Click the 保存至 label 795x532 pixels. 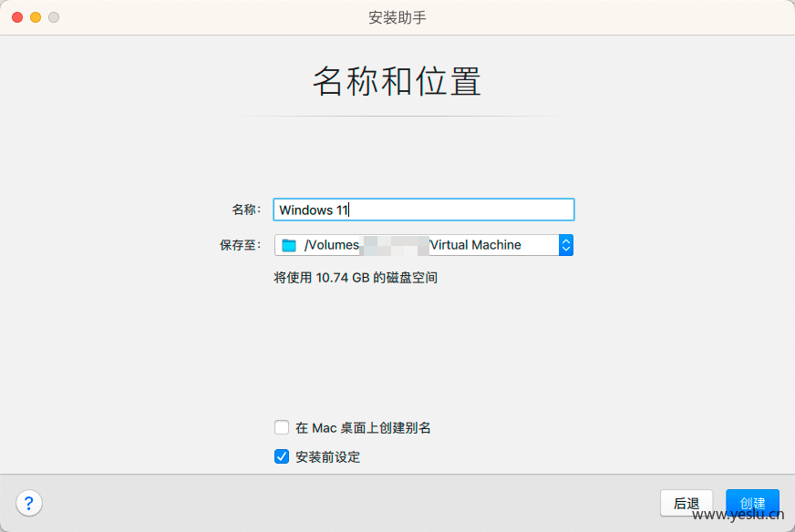[241, 245]
